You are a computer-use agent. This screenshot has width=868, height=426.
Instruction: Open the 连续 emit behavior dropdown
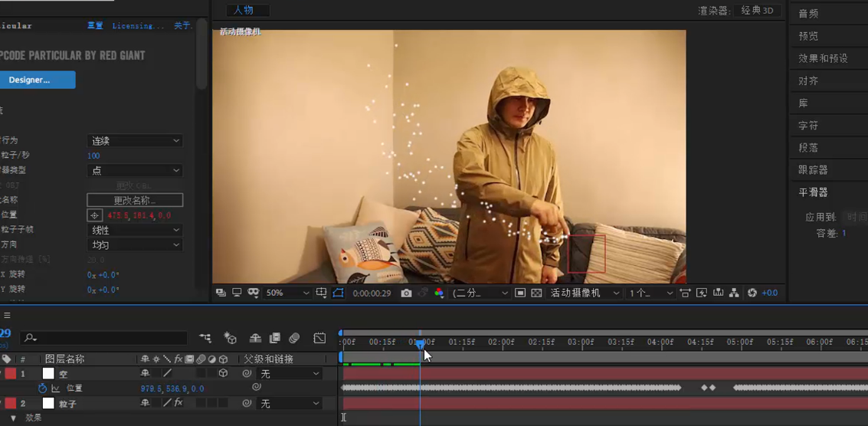click(135, 141)
